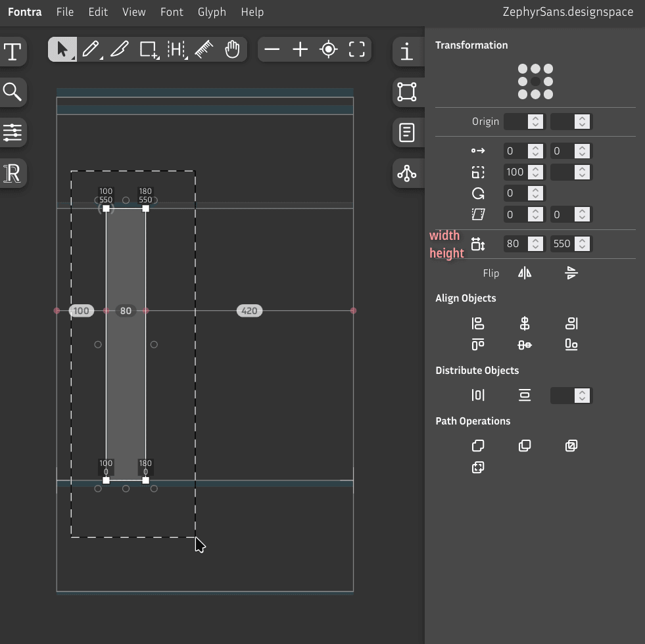Align selected objects to the left
The image size is (645, 644).
[478, 323]
